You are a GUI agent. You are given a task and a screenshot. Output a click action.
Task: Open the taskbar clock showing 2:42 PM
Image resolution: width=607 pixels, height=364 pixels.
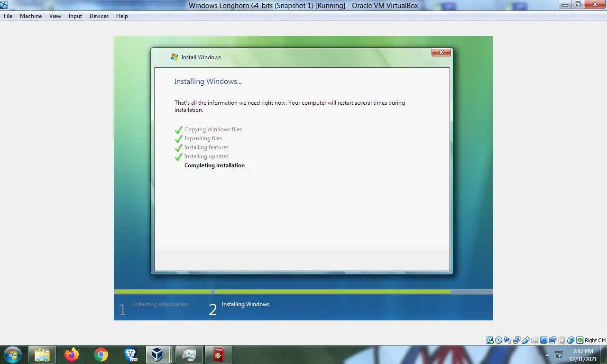[x=583, y=355]
